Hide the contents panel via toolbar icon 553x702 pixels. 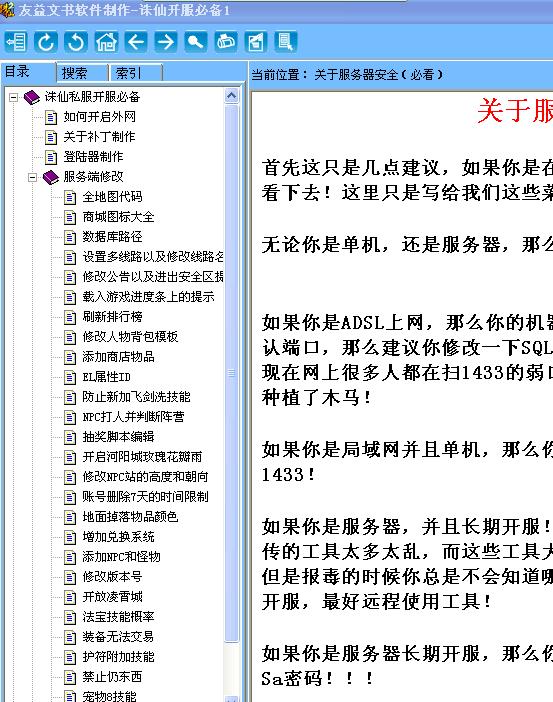[x=16, y=42]
